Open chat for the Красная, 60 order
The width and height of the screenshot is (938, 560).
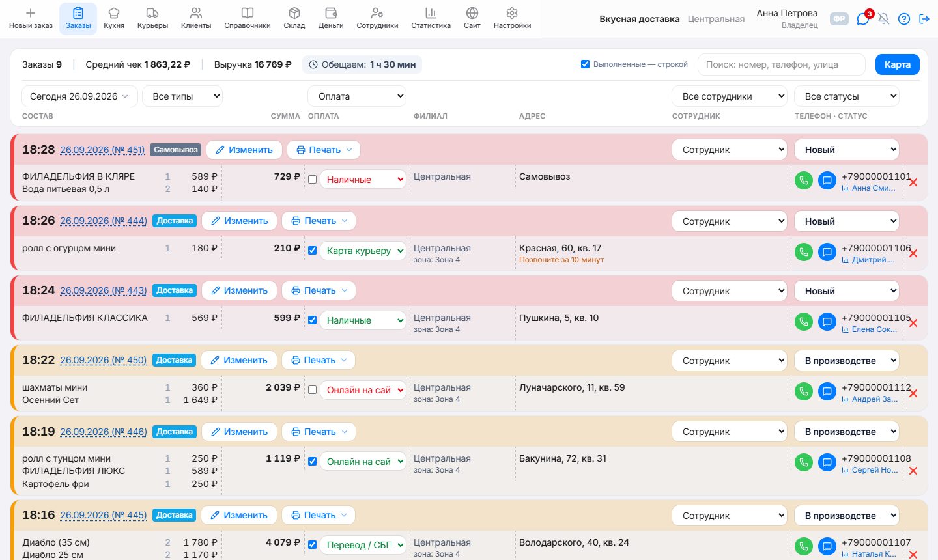click(827, 252)
